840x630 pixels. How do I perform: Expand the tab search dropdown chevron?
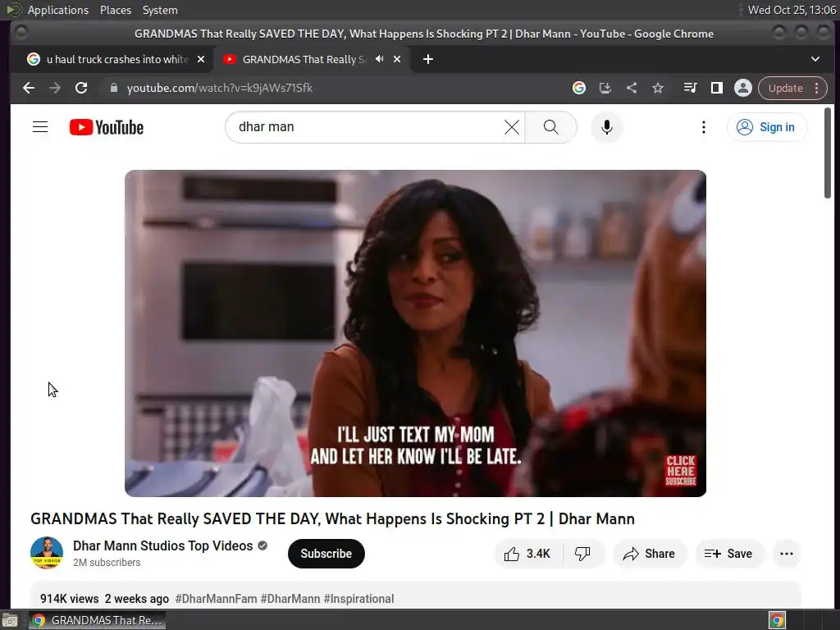click(815, 59)
